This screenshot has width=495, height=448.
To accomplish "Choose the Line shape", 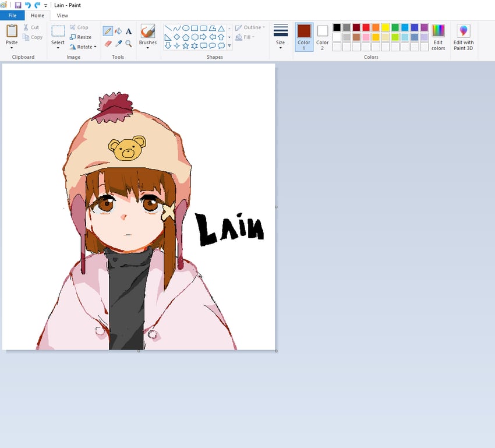I will tap(168, 28).
